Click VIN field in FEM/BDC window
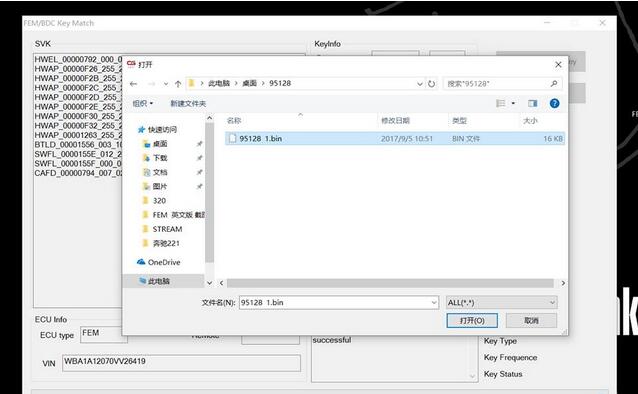Viewport: 638px width, 394px height. (181, 363)
